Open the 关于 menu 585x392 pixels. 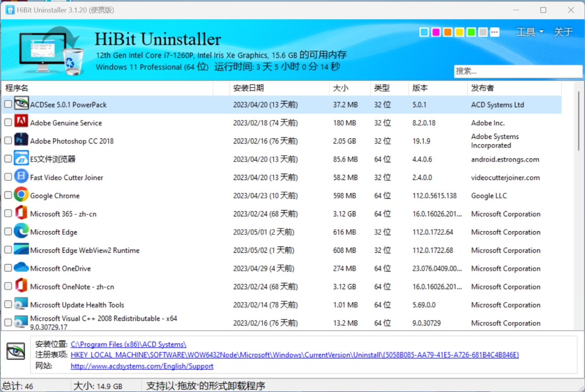pos(563,32)
